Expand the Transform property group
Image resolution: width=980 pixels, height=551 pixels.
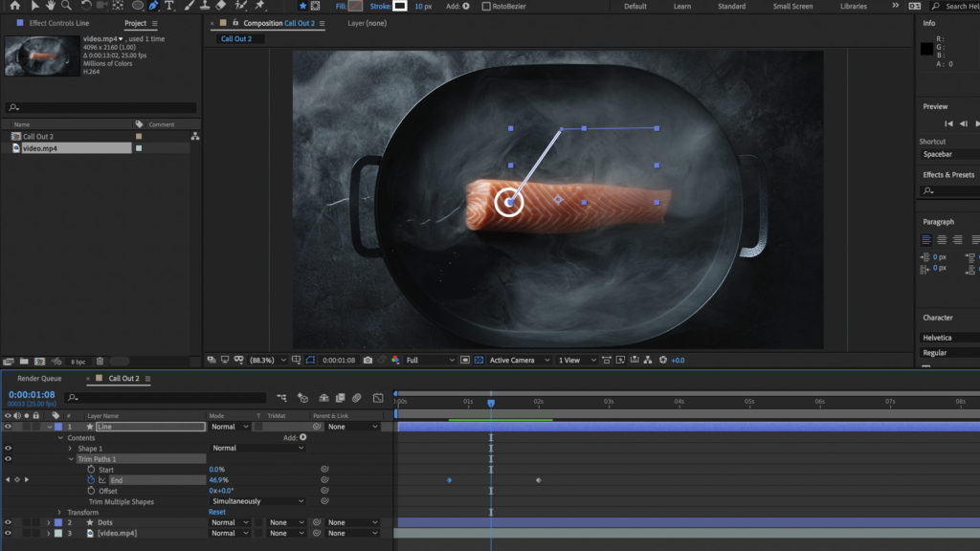click(58, 512)
